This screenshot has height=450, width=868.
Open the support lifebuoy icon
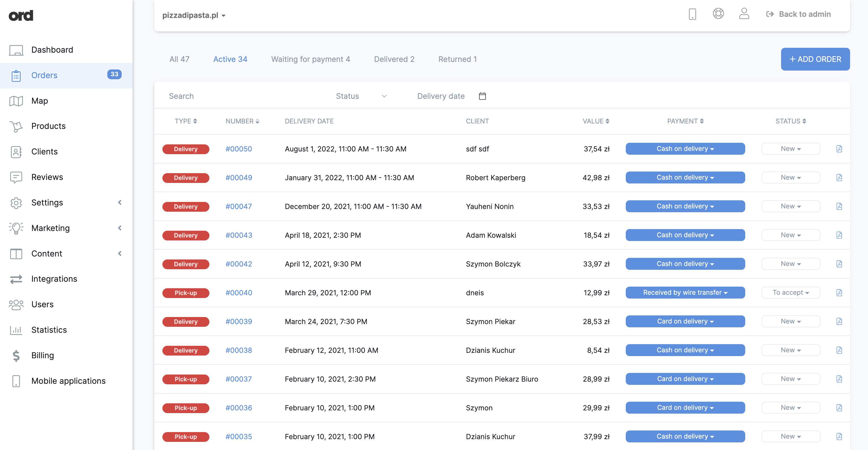718,14
